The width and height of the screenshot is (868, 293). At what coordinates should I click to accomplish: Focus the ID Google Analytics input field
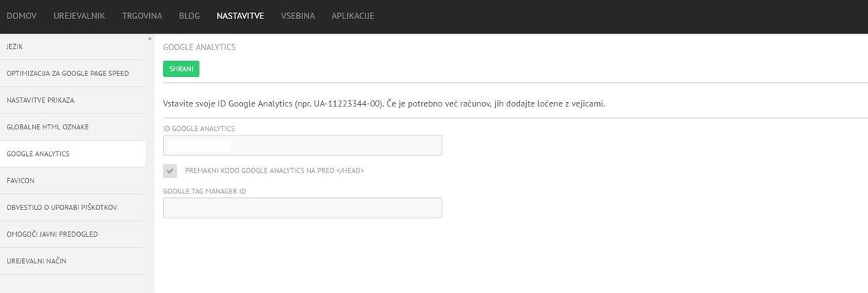coord(302,145)
